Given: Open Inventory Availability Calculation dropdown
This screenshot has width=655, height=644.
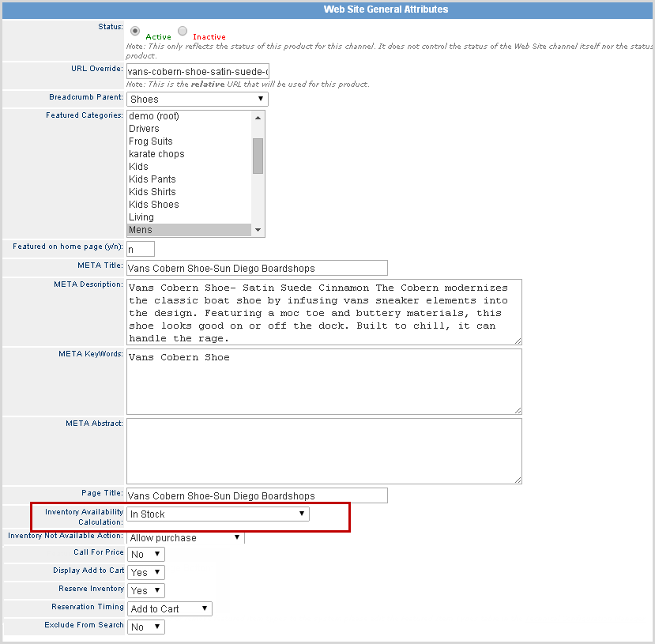Looking at the screenshot, I should [217, 514].
